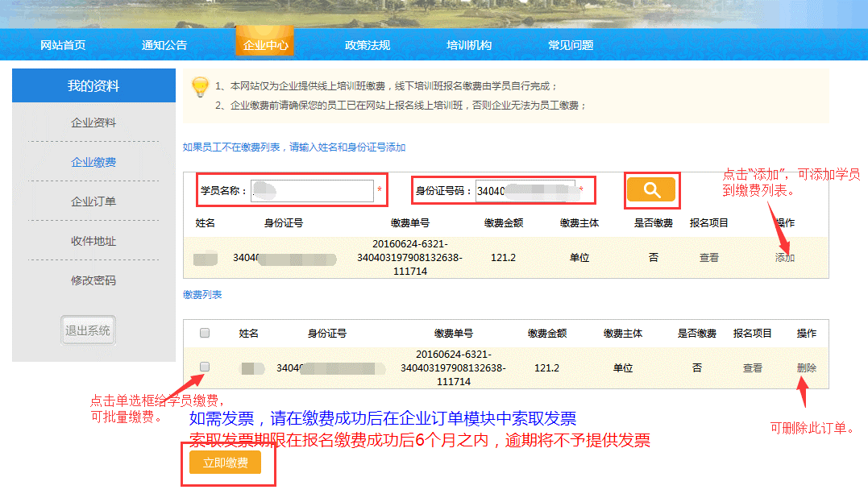868x498 pixels.
Task: Open 政策法规 navigation item
Action: 368,45
